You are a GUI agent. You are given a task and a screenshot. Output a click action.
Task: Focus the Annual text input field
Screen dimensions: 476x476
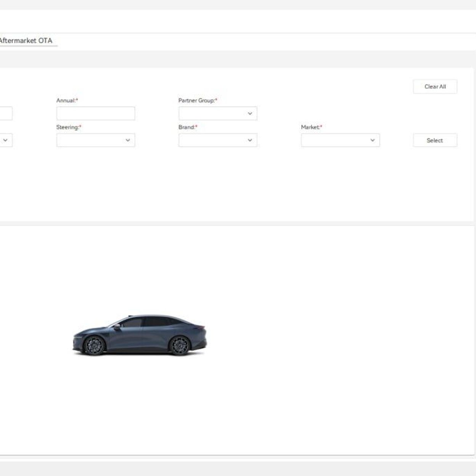[96, 113]
